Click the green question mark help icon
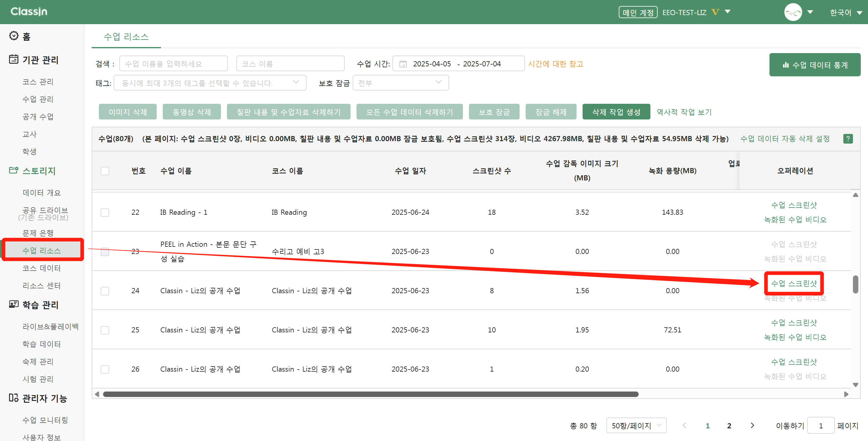The image size is (868, 441). (x=848, y=138)
